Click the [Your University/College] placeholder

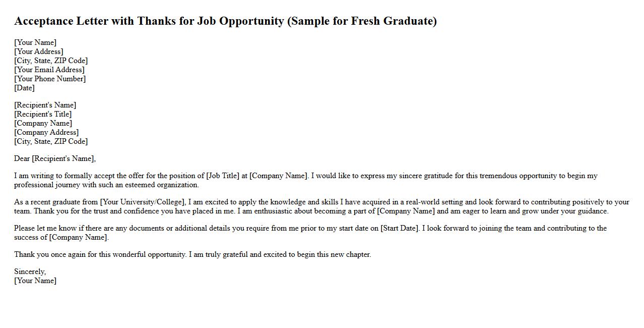point(143,202)
